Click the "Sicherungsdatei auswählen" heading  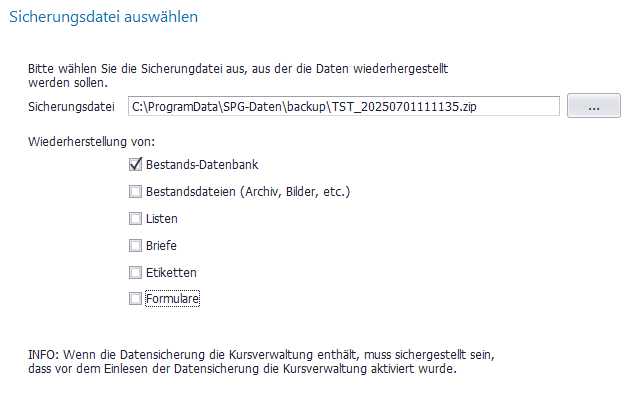[x=104, y=17]
